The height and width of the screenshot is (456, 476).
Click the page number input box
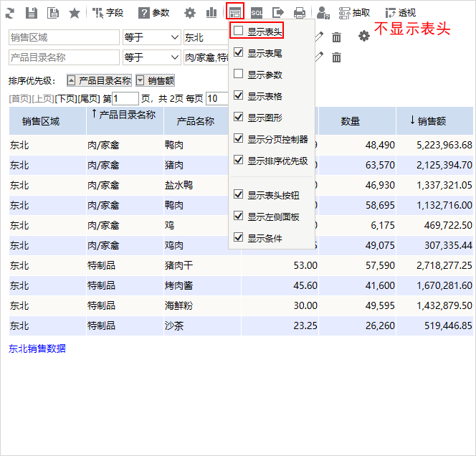pyautogui.click(x=125, y=99)
